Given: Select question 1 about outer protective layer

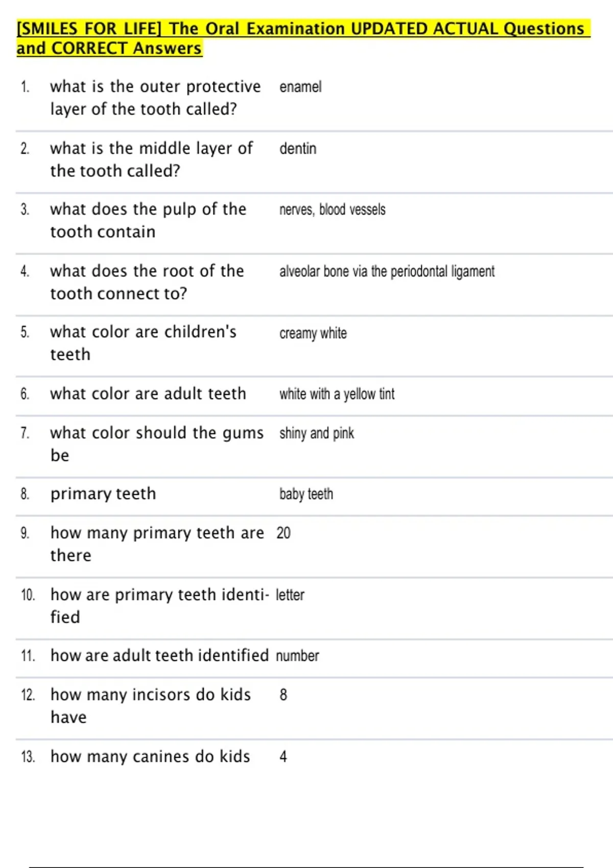Looking at the screenshot, I should point(155,98).
